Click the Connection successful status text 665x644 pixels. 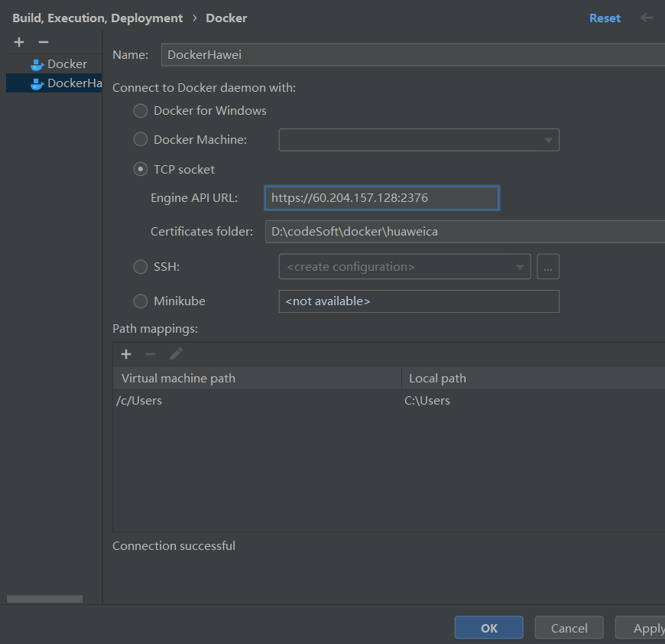click(x=174, y=546)
